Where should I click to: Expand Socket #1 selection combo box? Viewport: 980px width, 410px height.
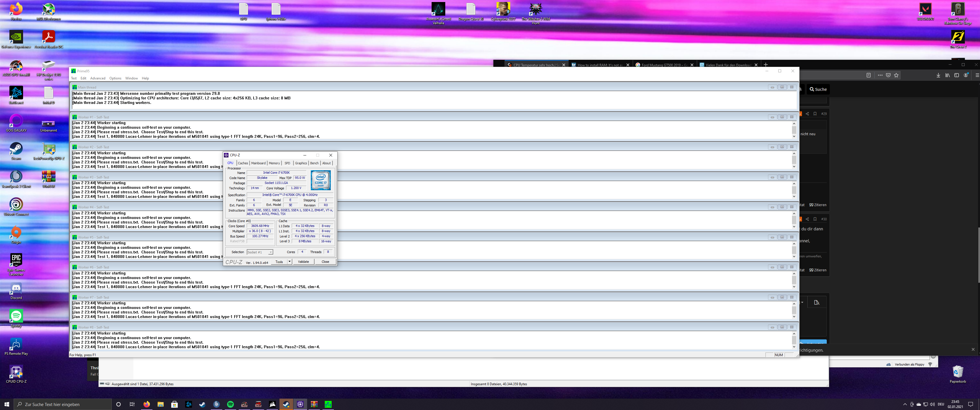(x=270, y=252)
